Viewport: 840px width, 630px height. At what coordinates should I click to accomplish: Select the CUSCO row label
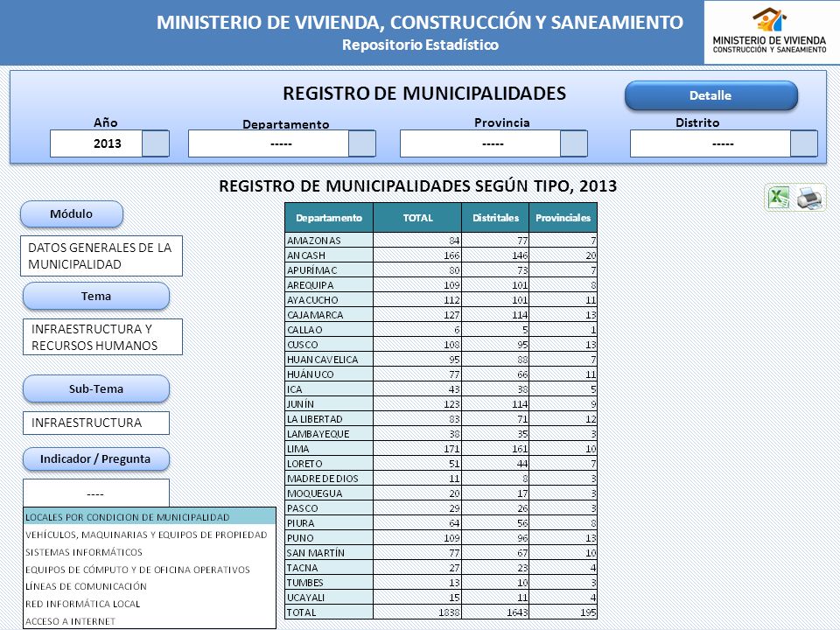[x=303, y=345]
